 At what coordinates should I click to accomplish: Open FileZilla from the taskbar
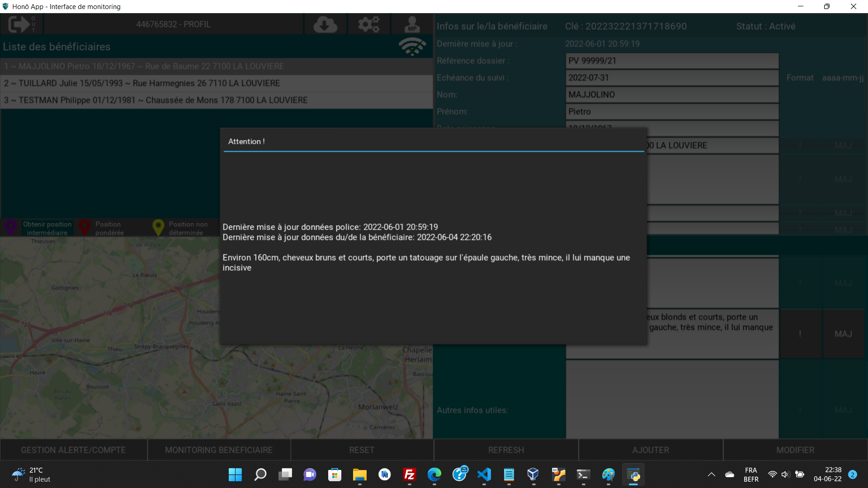click(x=409, y=474)
